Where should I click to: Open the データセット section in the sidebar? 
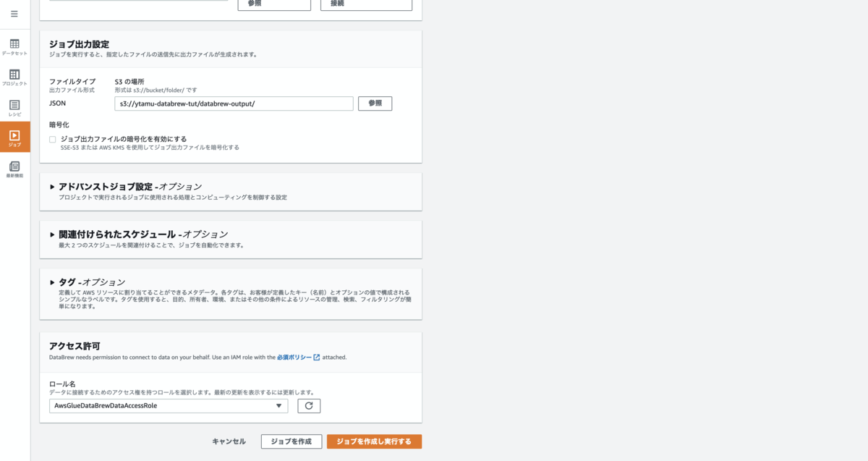14,43
